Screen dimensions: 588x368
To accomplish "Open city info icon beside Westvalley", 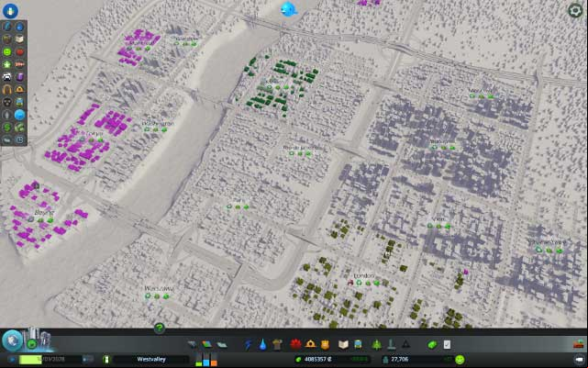I will (106, 360).
